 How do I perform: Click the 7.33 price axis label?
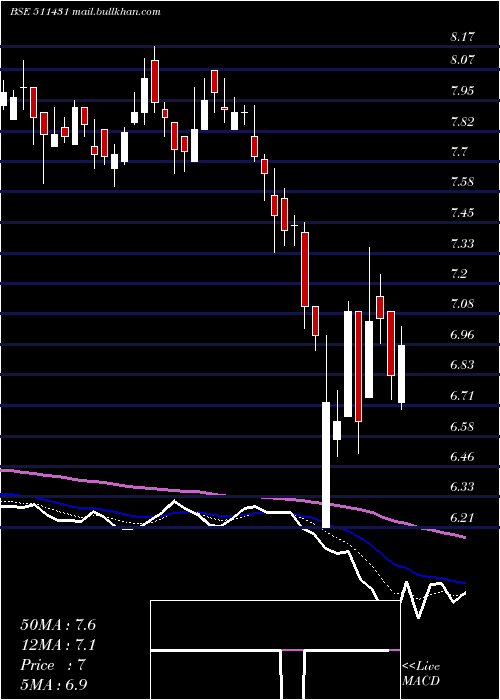pos(462,244)
